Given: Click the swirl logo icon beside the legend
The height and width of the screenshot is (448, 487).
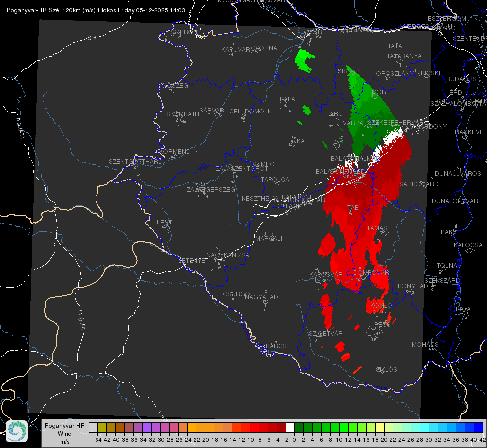Looking at the screenshot, I should [17, 431].
